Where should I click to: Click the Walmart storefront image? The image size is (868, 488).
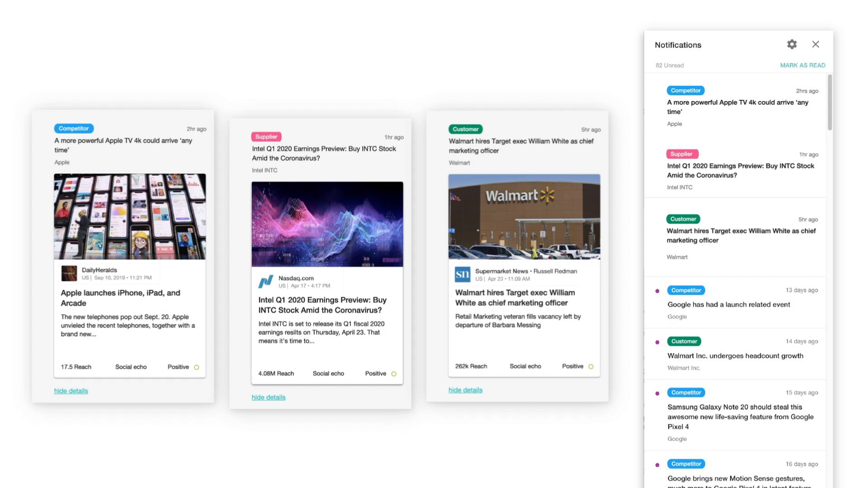click(524, 217)
